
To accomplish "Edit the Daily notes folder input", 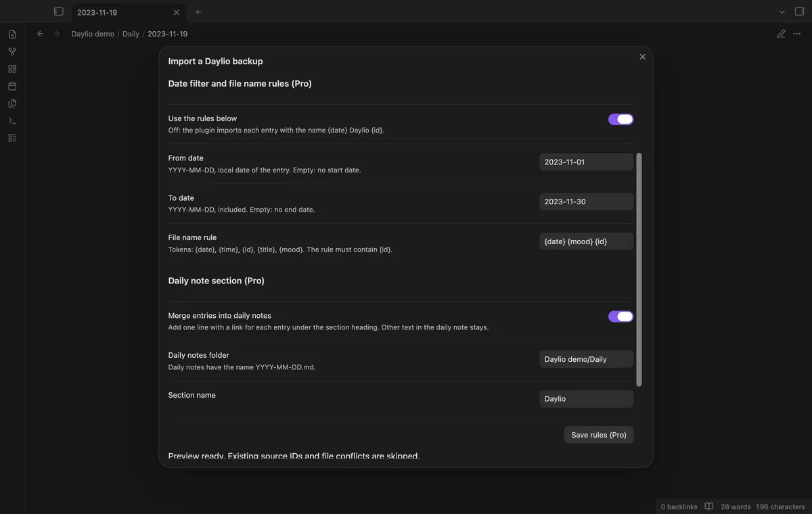I will tap(587, 359).
